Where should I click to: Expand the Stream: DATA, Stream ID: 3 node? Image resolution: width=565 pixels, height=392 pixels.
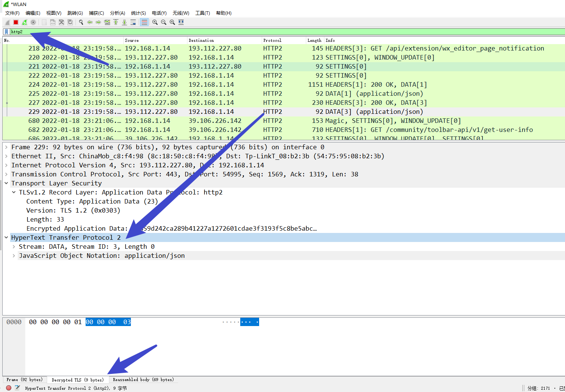coord(14,246)
